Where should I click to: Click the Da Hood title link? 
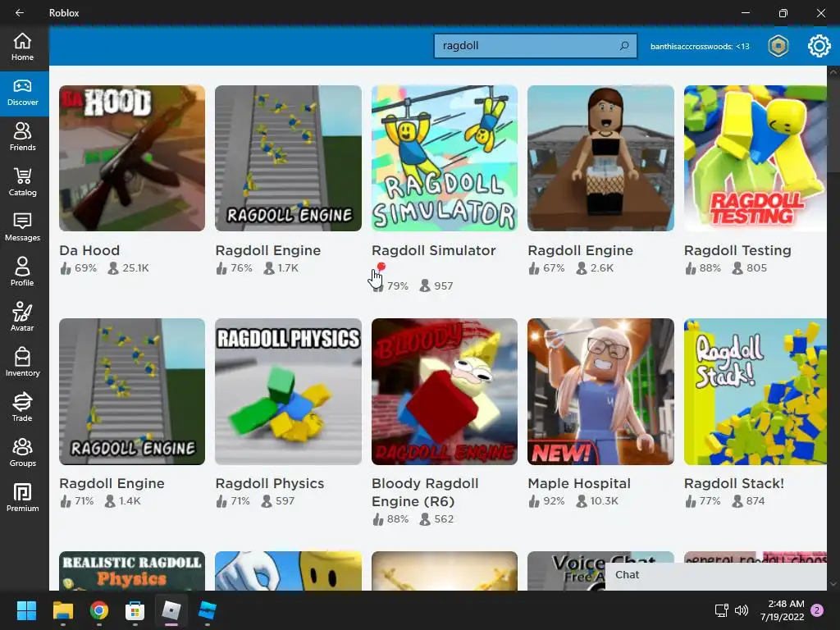(89, 250)
